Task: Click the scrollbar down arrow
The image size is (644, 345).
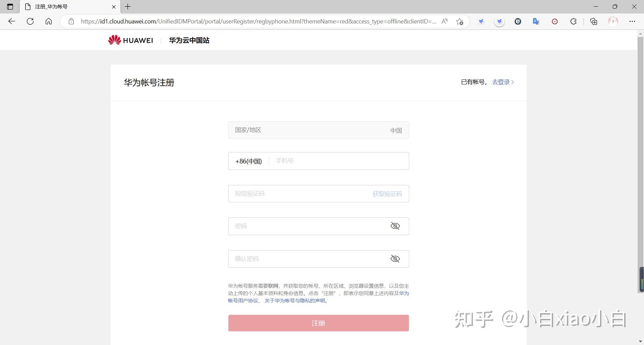Action: [641, 342]
